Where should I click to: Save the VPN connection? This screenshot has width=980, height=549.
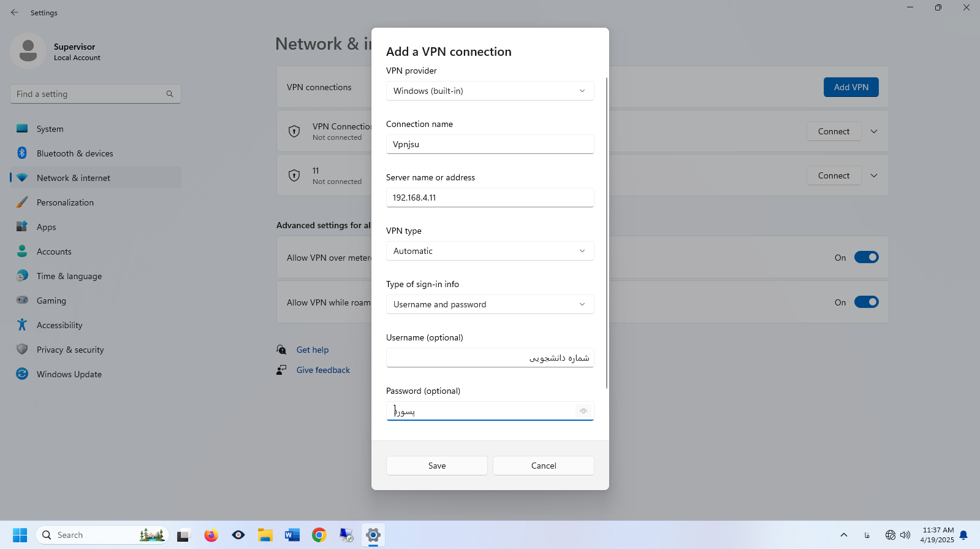pyautogui.click(x=436, y=466)
